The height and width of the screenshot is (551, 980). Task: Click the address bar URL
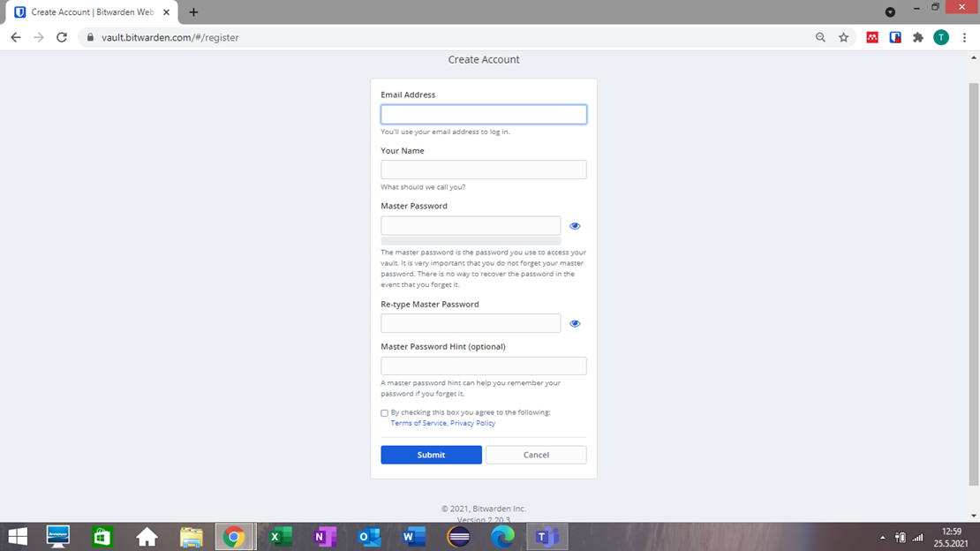pyautogui.click(x=170, y=37)
